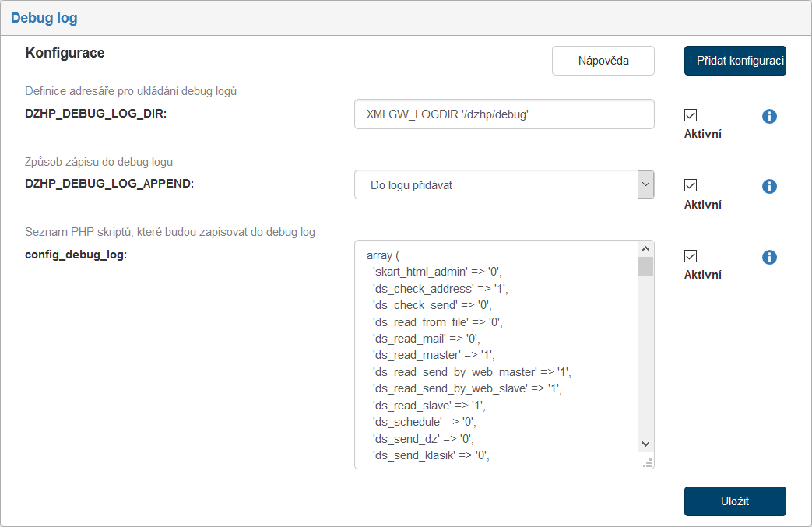
Task: Click the Konfigurace section heading
Action: [x=65, y=53]
